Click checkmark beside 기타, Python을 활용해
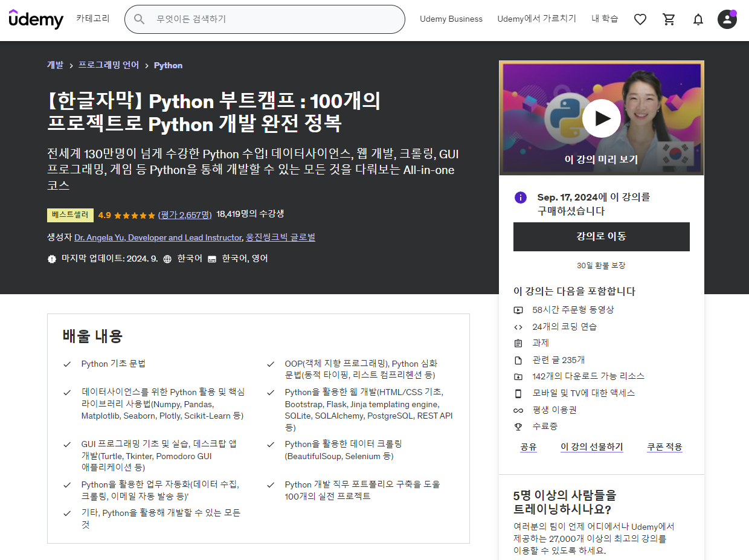Screen dimensions: 749x560 pos(68,513)
